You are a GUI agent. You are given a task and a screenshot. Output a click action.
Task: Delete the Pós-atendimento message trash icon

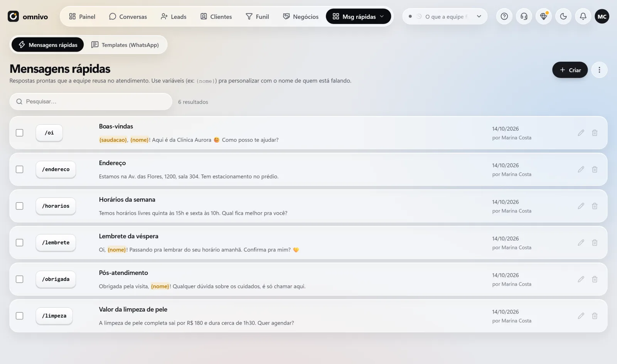pyautogui.click(x=595, y=279)
